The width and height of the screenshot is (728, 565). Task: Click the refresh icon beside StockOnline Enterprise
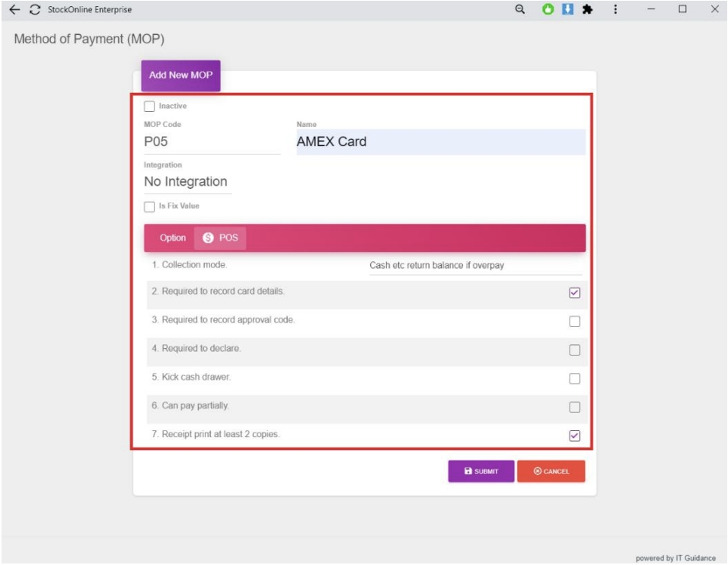click(x=34, y=10)
